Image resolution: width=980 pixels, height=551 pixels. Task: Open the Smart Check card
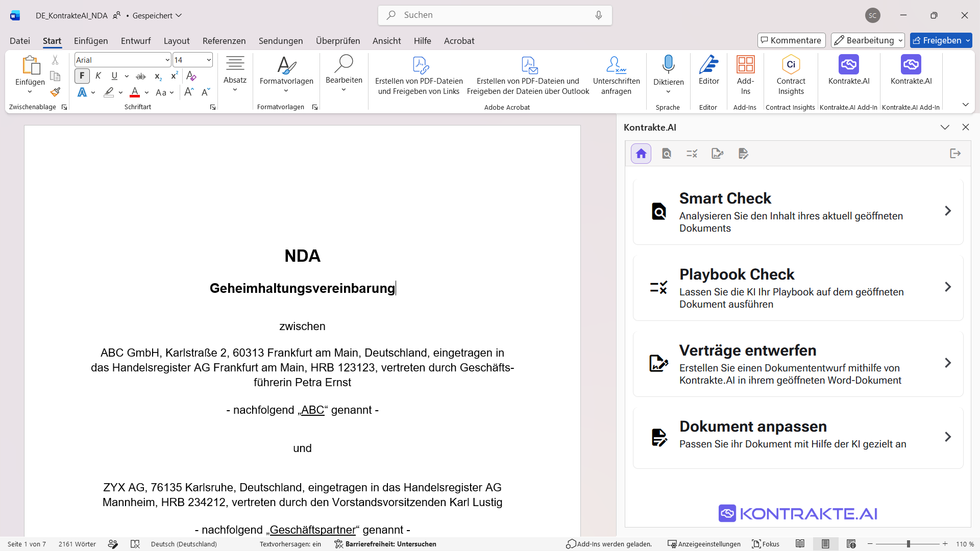click(x=798, y=211)
